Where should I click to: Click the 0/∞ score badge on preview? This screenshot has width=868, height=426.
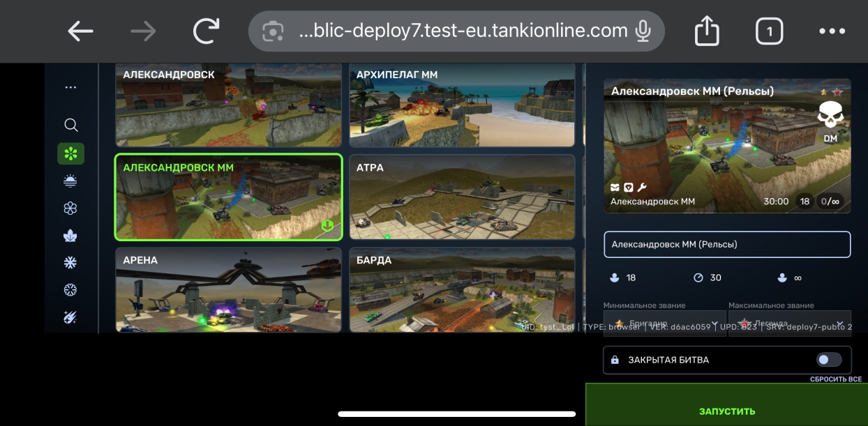(830, 201)
